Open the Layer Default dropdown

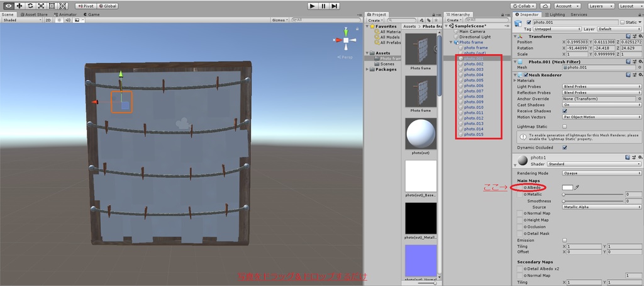point(619,29)
